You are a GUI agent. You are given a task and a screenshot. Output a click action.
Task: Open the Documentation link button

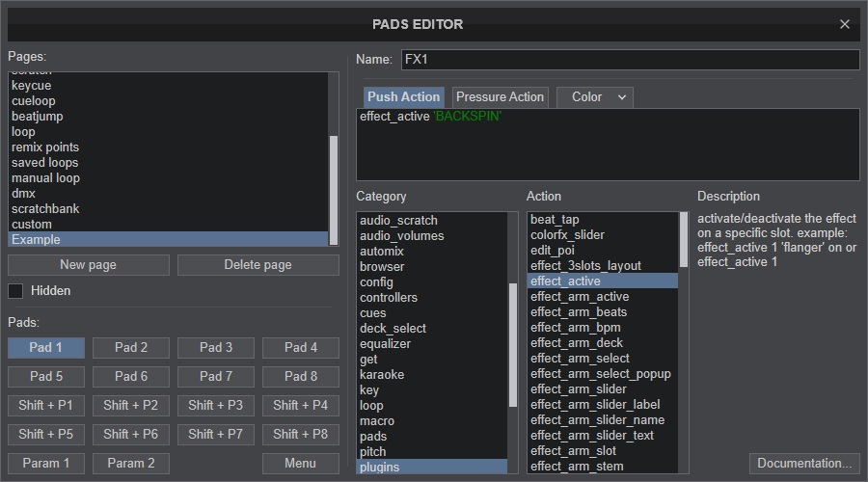tap(804, 464)
